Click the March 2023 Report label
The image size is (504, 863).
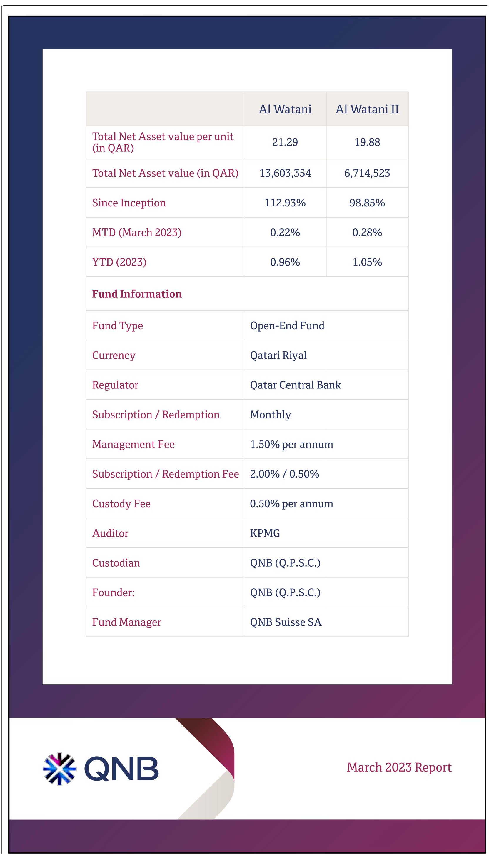399,767
